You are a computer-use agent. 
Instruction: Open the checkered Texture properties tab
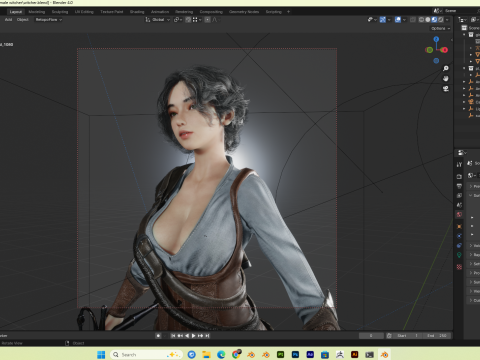[x=459, y=267]
